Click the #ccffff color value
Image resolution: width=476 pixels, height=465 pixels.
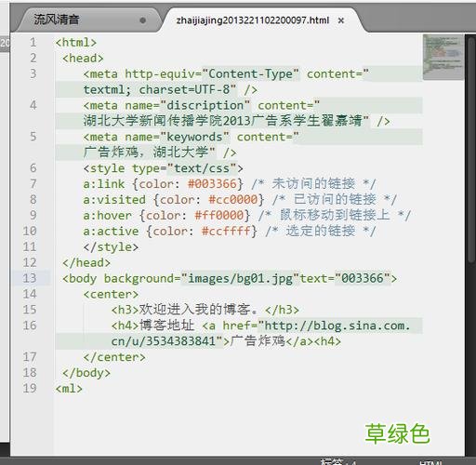coord(226,232)
